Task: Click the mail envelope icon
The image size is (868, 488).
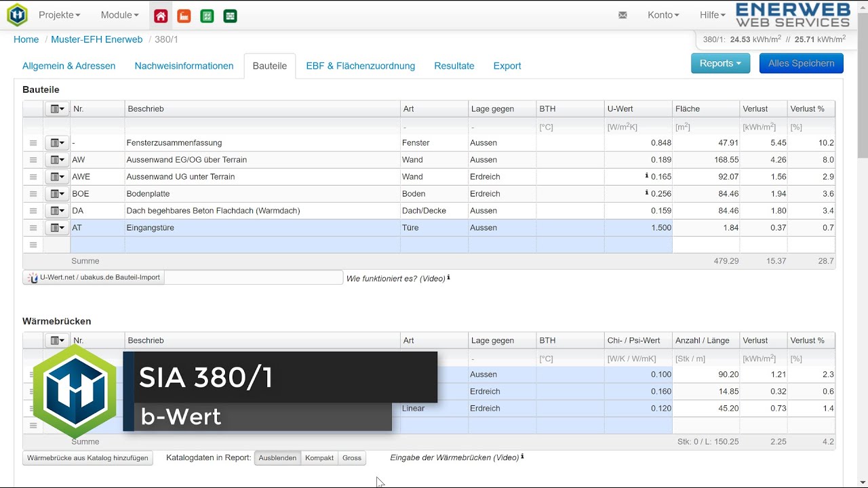Action: [623, 15]
